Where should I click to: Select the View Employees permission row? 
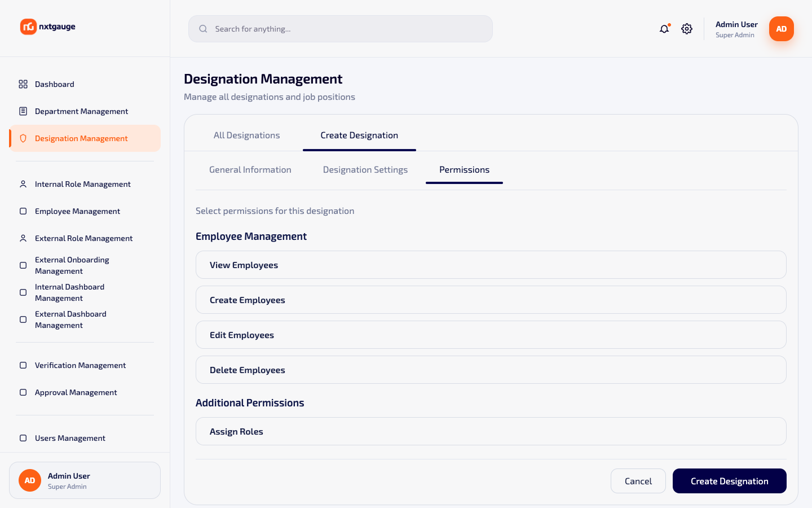491,265
